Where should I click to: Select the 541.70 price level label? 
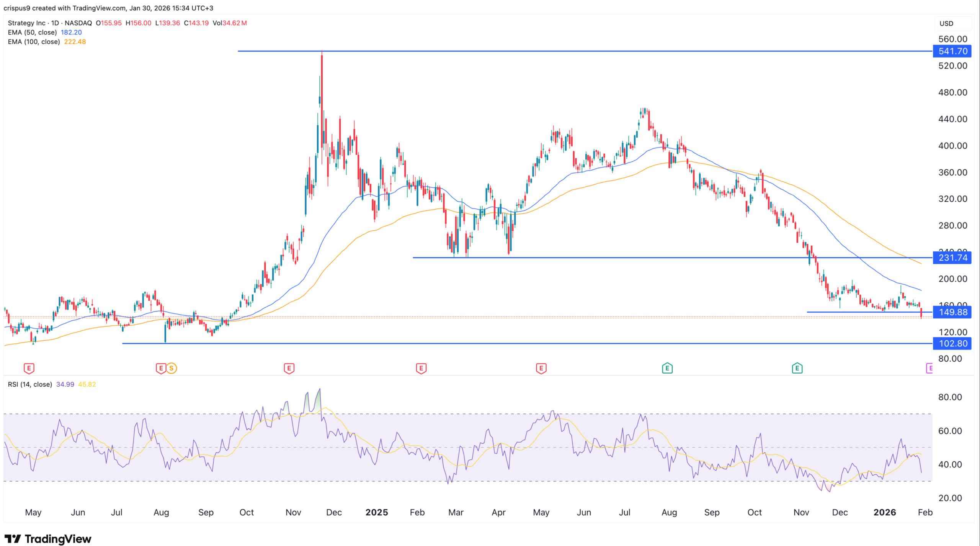[x=952, y=51]
